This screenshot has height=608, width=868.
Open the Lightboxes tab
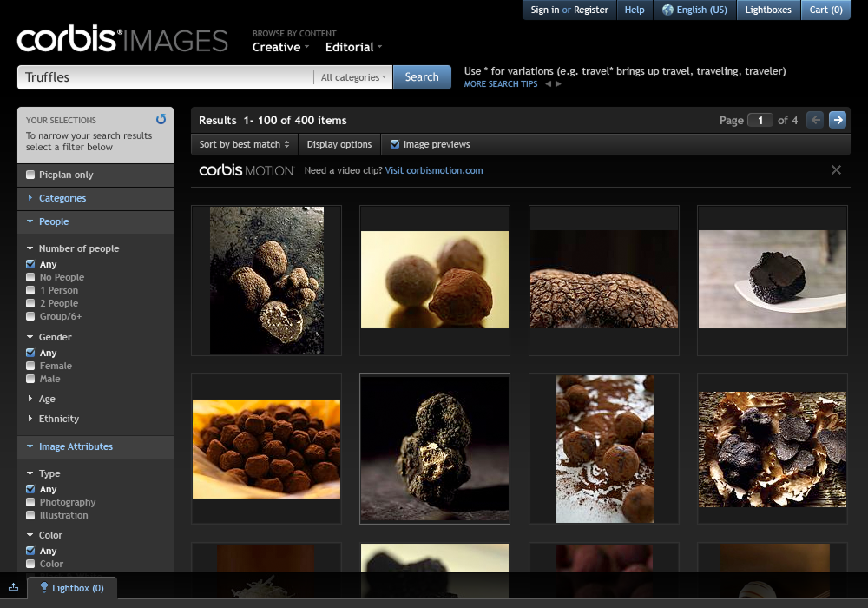coord(768,10)
